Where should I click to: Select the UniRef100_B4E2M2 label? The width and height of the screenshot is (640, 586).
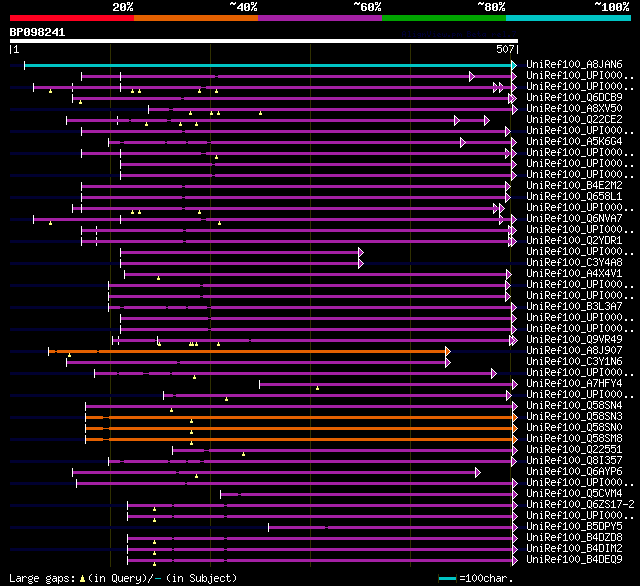tap(574, 186)
